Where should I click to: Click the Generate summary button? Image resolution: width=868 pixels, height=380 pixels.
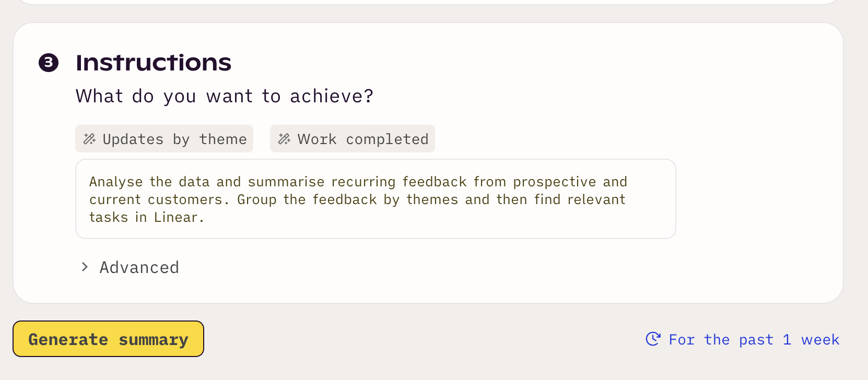(x=108, y=339)
